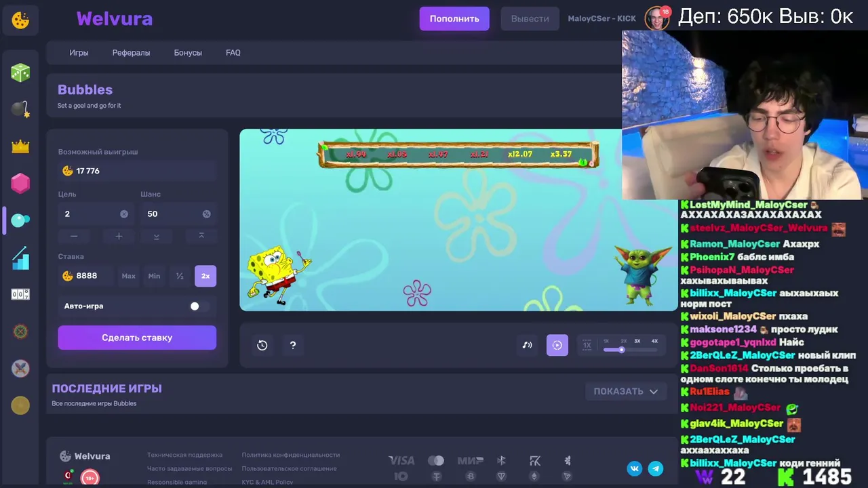Set the bet to Max
The height and width of the screenshot is (488, 868).
coord(128,276)
